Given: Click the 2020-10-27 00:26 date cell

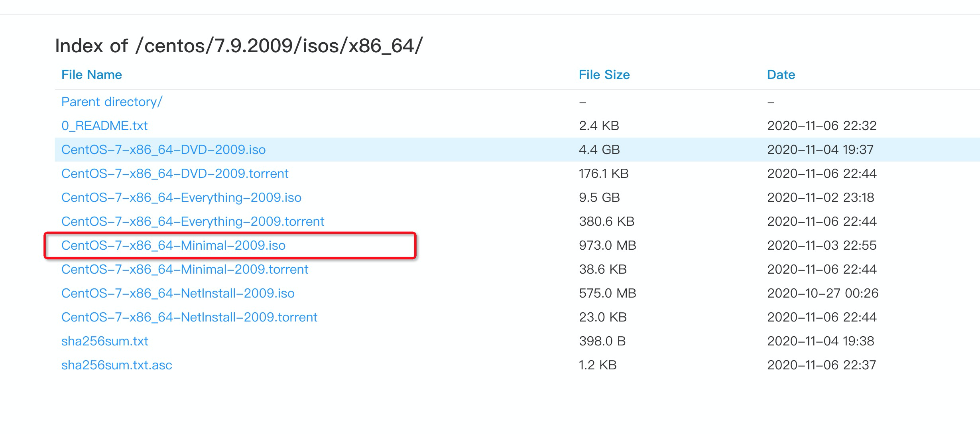Looking at the screenshot, I should tap(823, 293).
